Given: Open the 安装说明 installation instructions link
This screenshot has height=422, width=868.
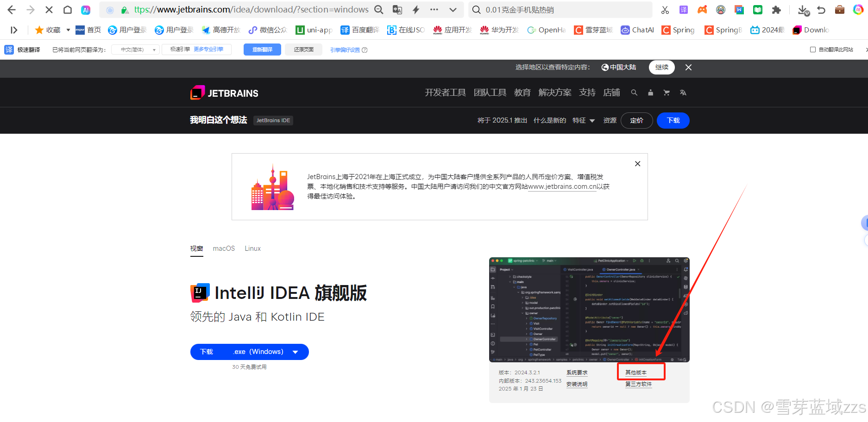Looking at the screenshot, I should [577, 384].
